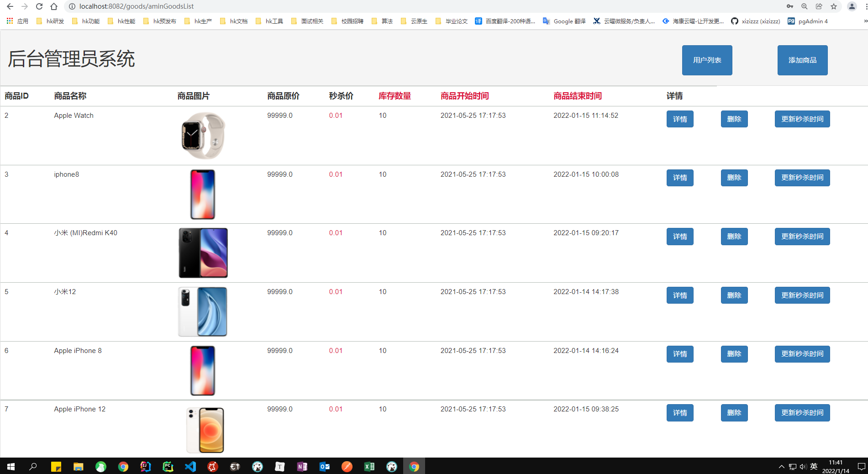
Task: Open Outlook from the taskbar
Action: [x=324, y=466]
